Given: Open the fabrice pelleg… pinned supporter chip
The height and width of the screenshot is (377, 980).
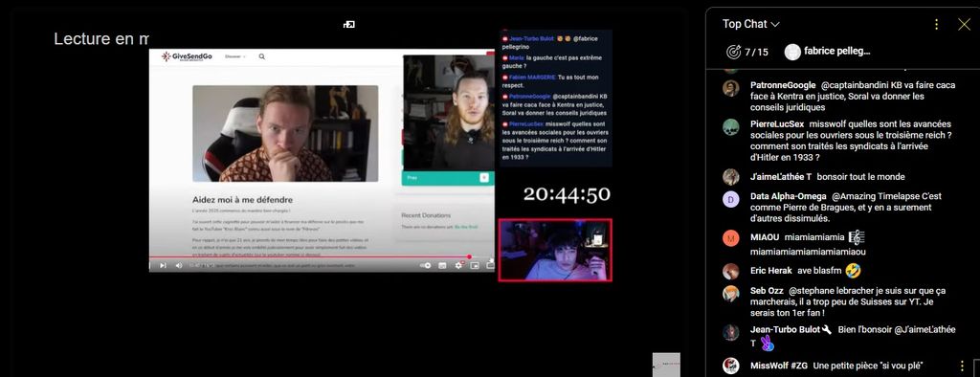Looking at the screenshot, I should pos(828,52).
